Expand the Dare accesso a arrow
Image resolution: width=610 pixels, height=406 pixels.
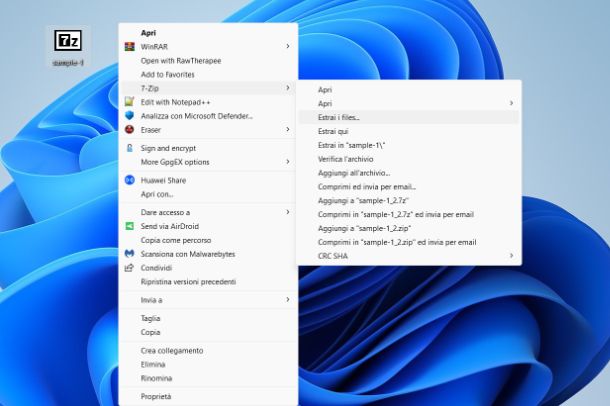(288, 212)
